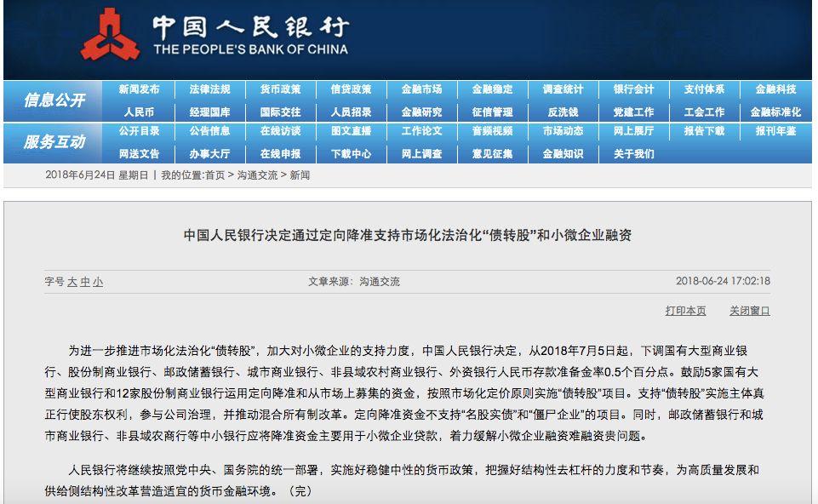Image resolution: width=818 pixels, height=504 pixels.
Task: Open 公告信息 link
Action: coord(209,131)
